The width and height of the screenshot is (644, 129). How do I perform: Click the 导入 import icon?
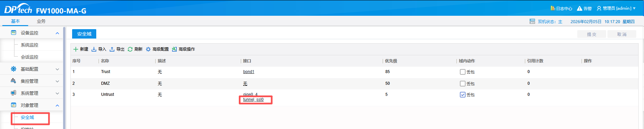point(94,49)
